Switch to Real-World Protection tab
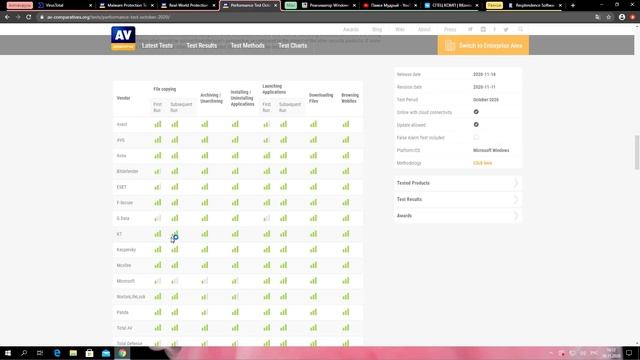The height and width of the screenshot is (360, 640). coord(187,5)
